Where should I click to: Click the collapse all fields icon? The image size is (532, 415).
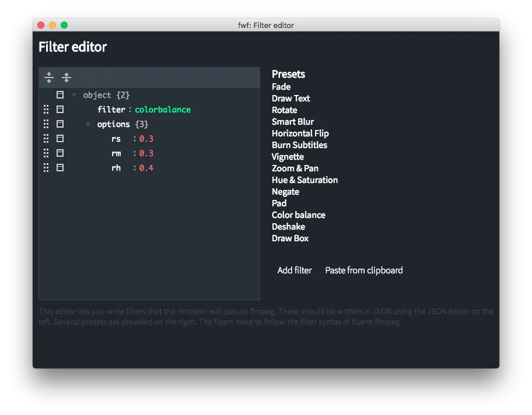66,78
